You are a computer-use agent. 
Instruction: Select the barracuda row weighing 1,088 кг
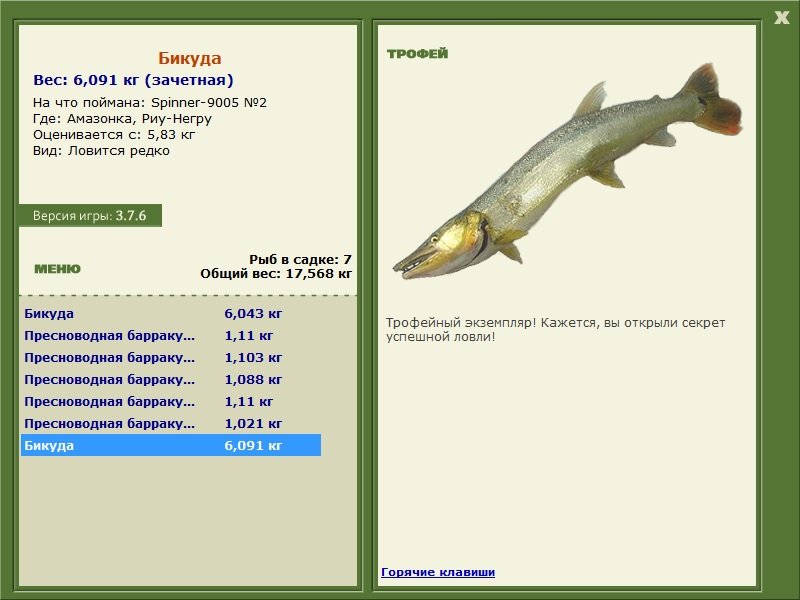[171, 380]
